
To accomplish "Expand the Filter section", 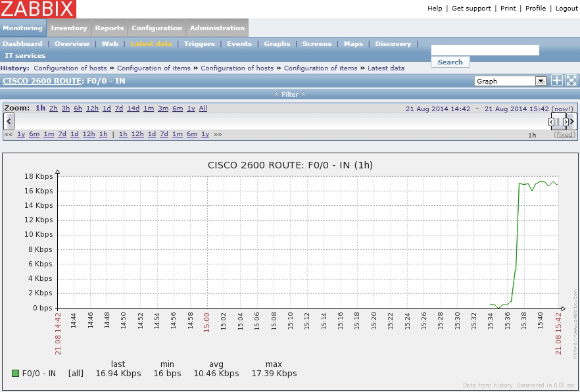I will 290,94.
